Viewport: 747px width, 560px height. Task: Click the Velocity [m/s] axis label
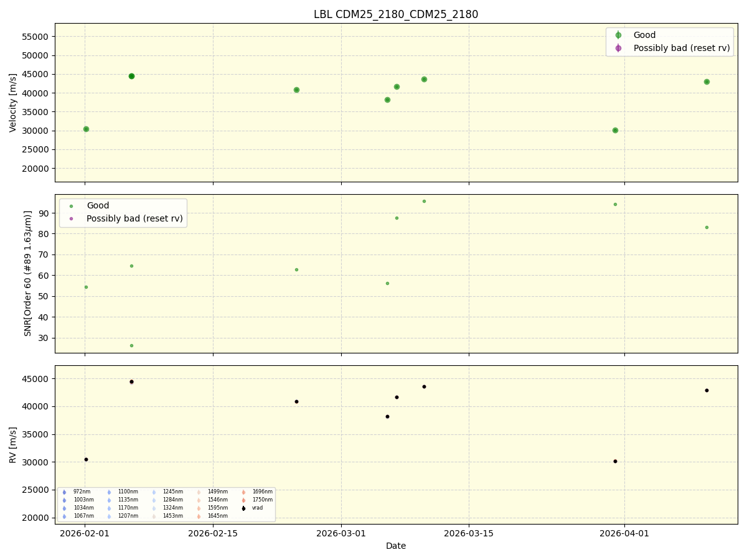[x=13, y=103]
